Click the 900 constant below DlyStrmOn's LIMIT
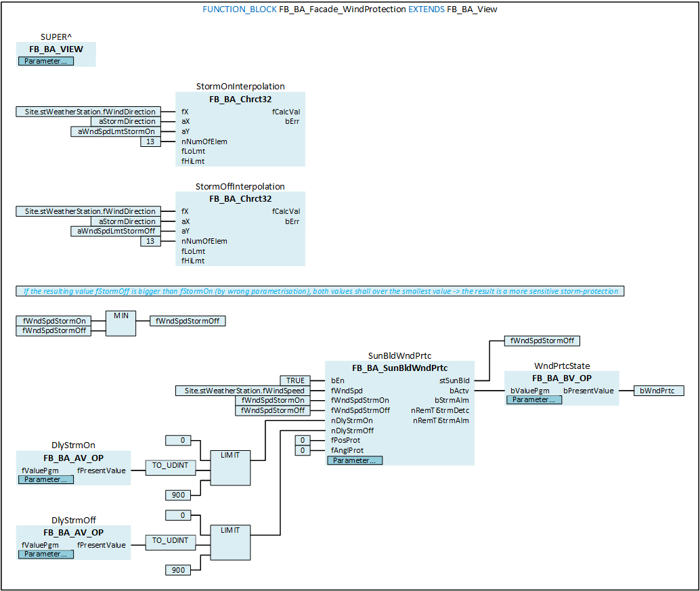Screen dimensions: 700x591 point(178,495)
